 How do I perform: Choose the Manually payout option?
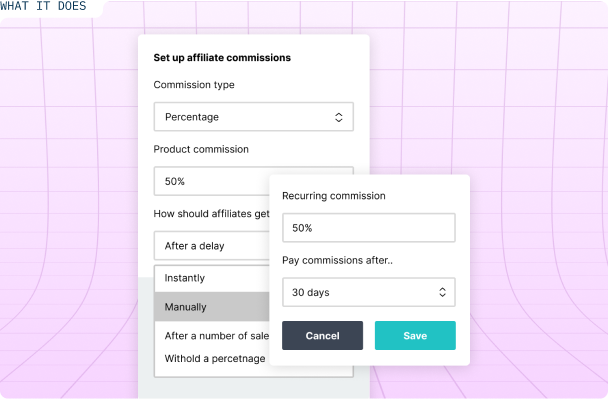(x=212, y=307)
